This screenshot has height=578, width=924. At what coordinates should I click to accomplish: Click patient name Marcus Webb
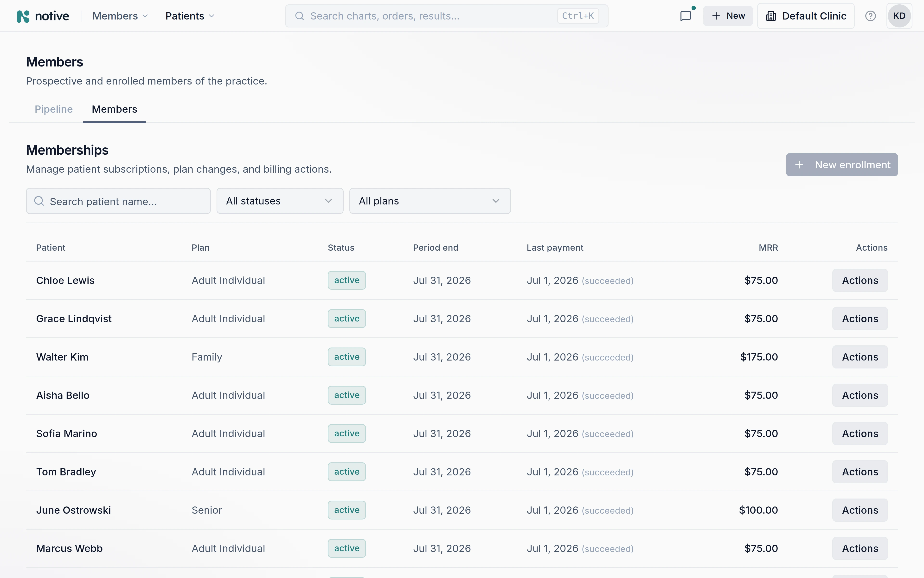(x=70, y=548)
